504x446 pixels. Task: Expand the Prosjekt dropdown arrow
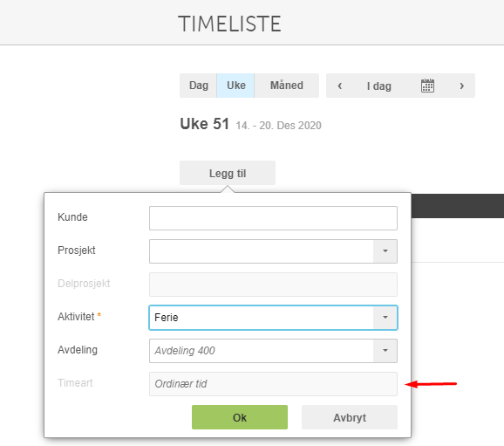(x=385, y=251)
